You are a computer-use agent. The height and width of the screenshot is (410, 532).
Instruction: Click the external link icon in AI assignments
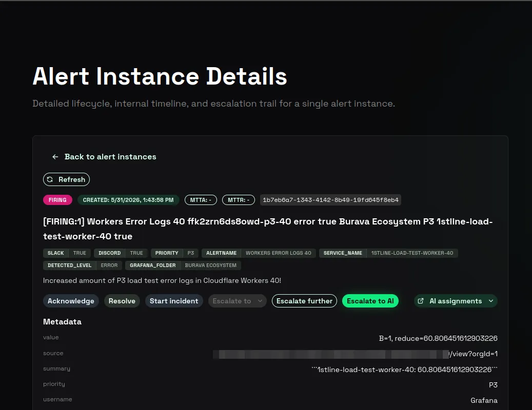point(421,301)
